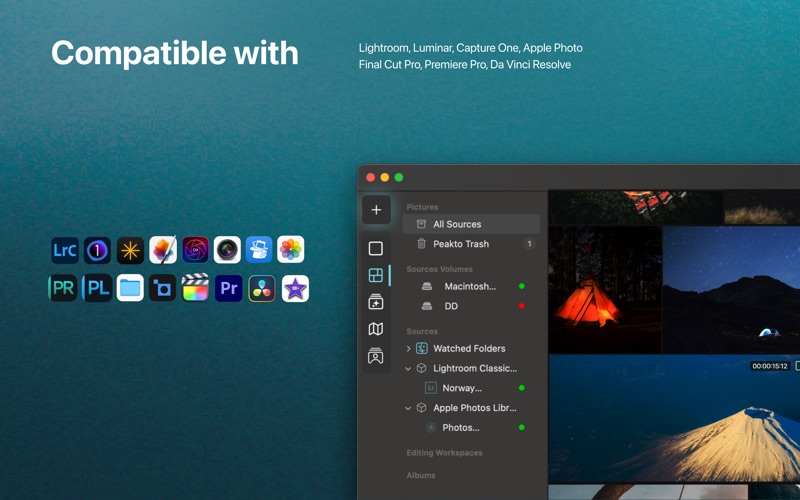Viewport: 800px width, 500px height.
Task: Click the Luminar star icon
Action: coord(130,250)
